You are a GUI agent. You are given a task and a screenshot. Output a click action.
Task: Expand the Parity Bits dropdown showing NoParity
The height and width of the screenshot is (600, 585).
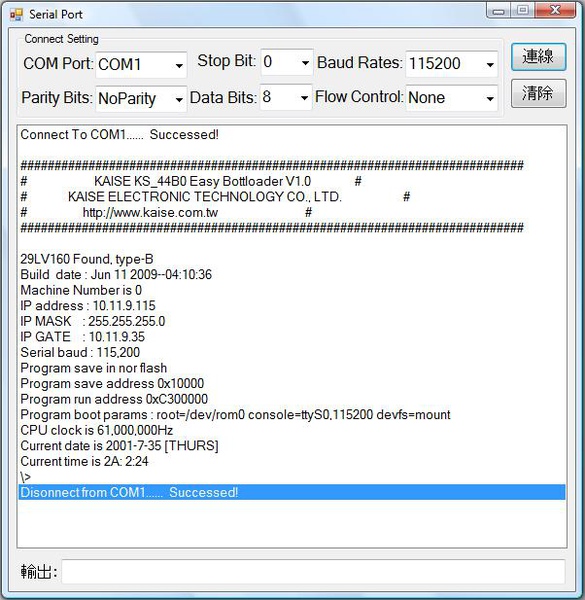point(141,99)
